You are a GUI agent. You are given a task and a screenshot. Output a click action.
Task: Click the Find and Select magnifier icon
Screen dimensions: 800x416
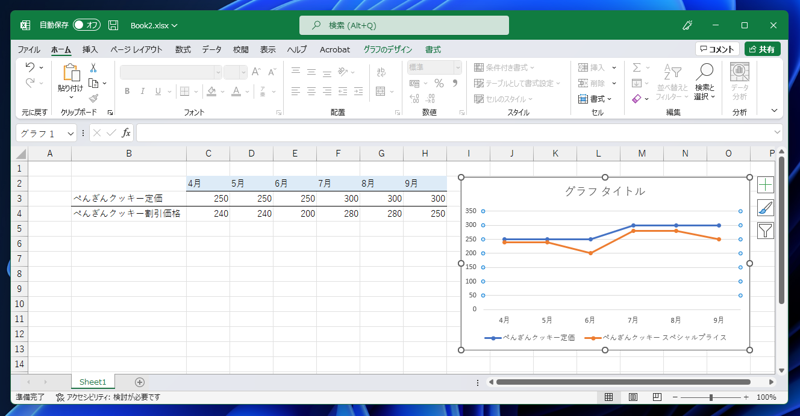coord(705,72)
